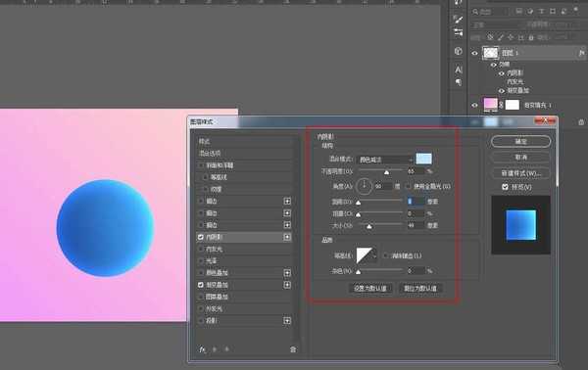Click link icon between gradient fill and mask

(x=502, y=106)
